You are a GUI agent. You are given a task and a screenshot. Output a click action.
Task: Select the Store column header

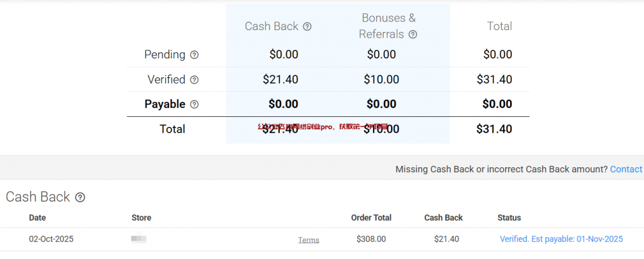tap(141, 218)
